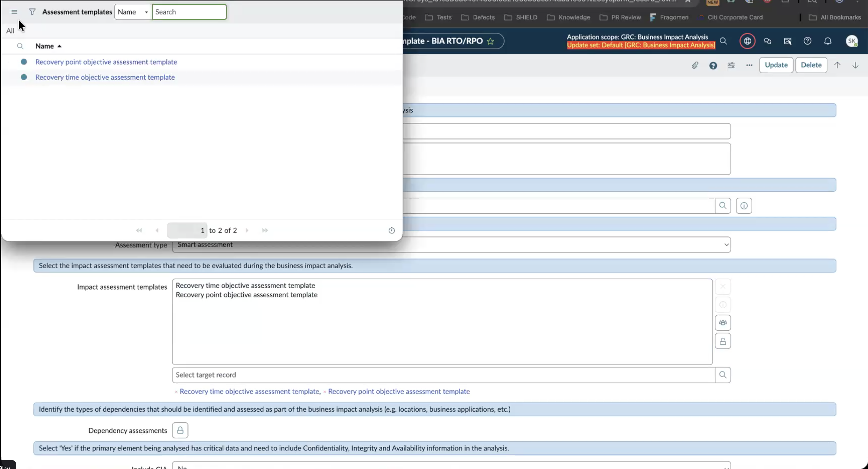The width and height of the screenshot is (868, 469).
Task: Toggle the Impact assessment templates lock icon
Action: tap(723, 341)
